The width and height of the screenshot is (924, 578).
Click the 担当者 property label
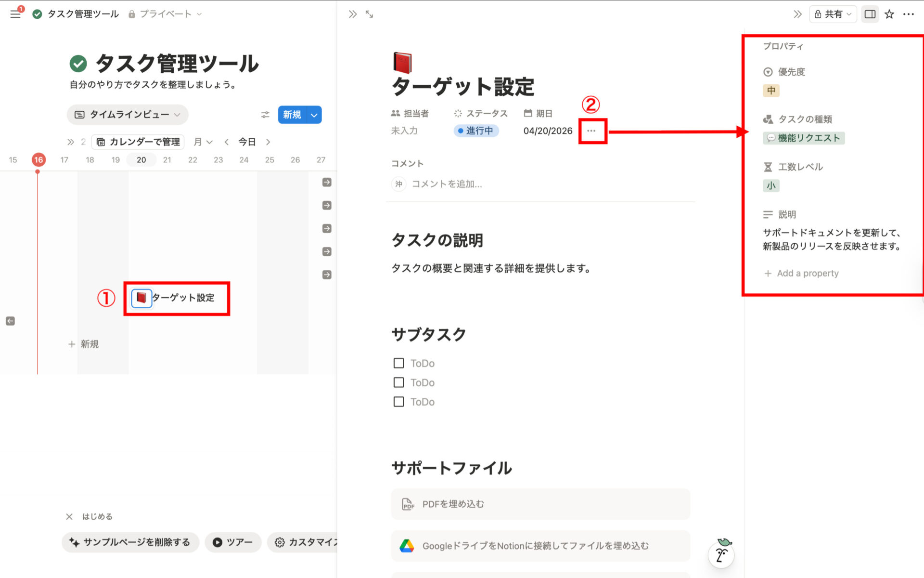click(x=410, y=114)
